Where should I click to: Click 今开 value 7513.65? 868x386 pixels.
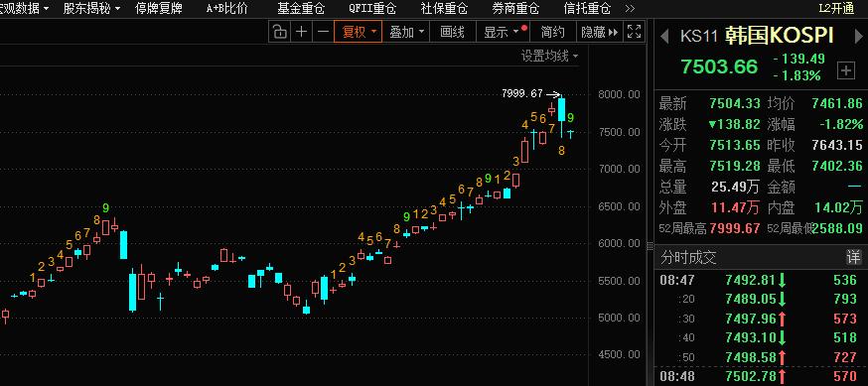(x=735, y=146)
